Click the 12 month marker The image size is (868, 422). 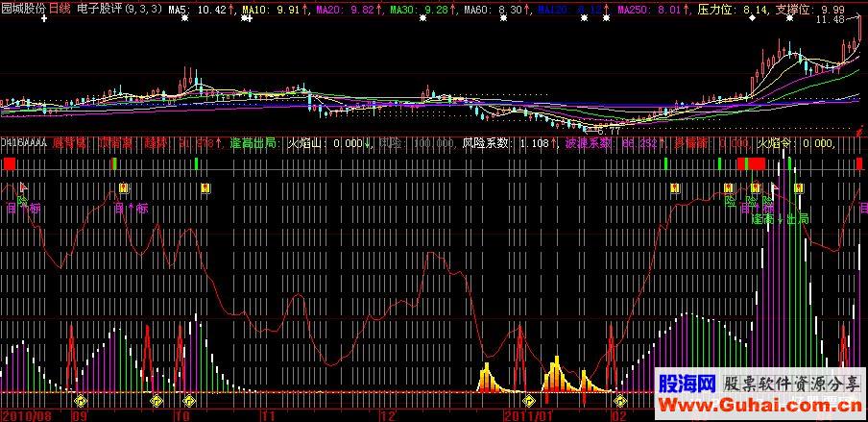click(387, 416)
